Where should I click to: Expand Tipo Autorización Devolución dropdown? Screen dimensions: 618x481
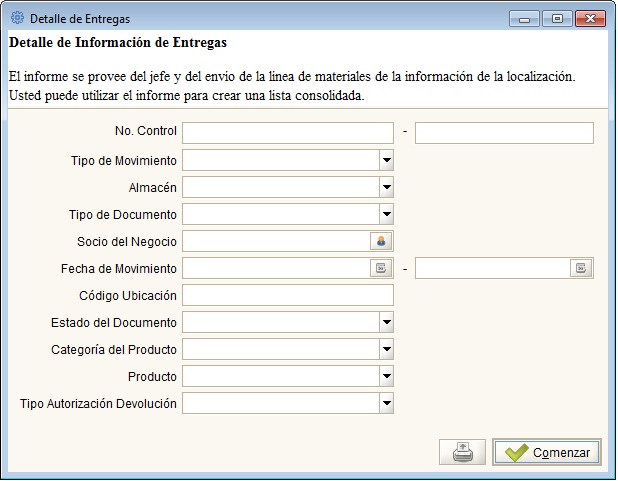[386, 403]
